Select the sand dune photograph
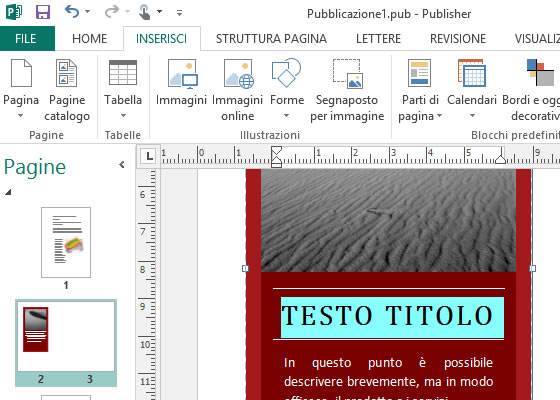 (x=389, y=220)
